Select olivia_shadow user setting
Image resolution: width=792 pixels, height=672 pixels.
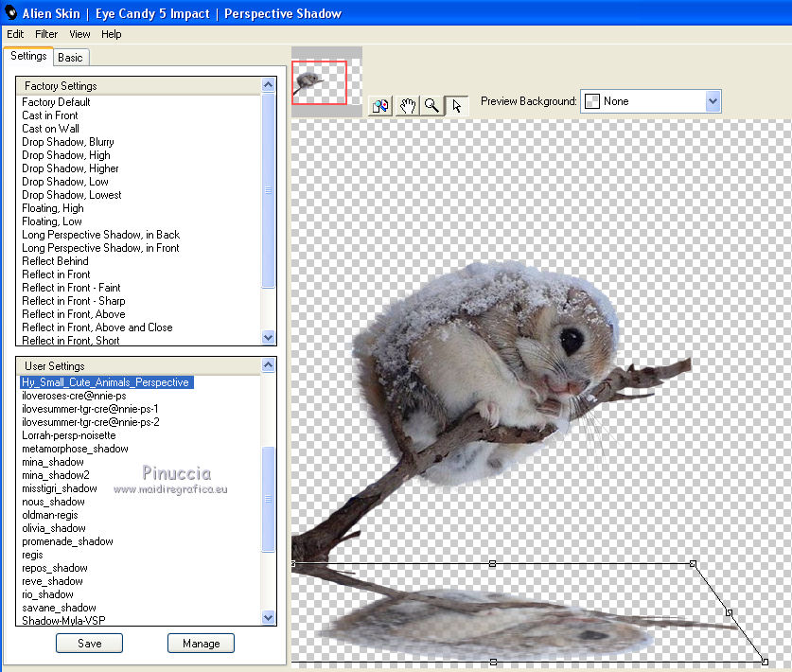tap(54, 528)
